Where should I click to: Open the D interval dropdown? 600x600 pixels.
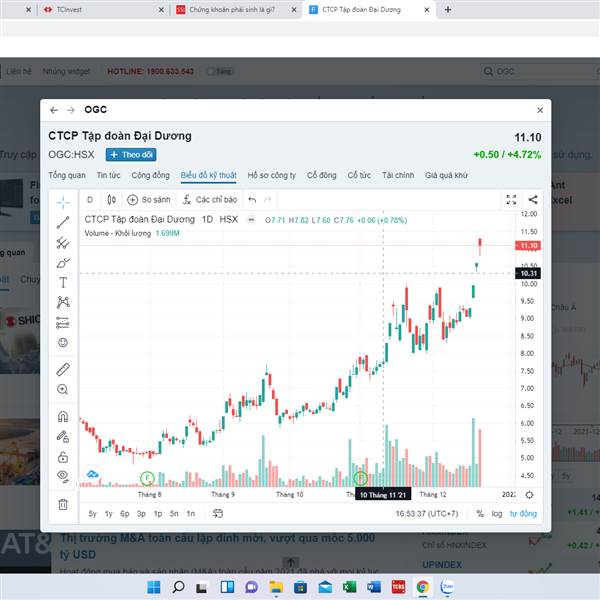point(90,200)
